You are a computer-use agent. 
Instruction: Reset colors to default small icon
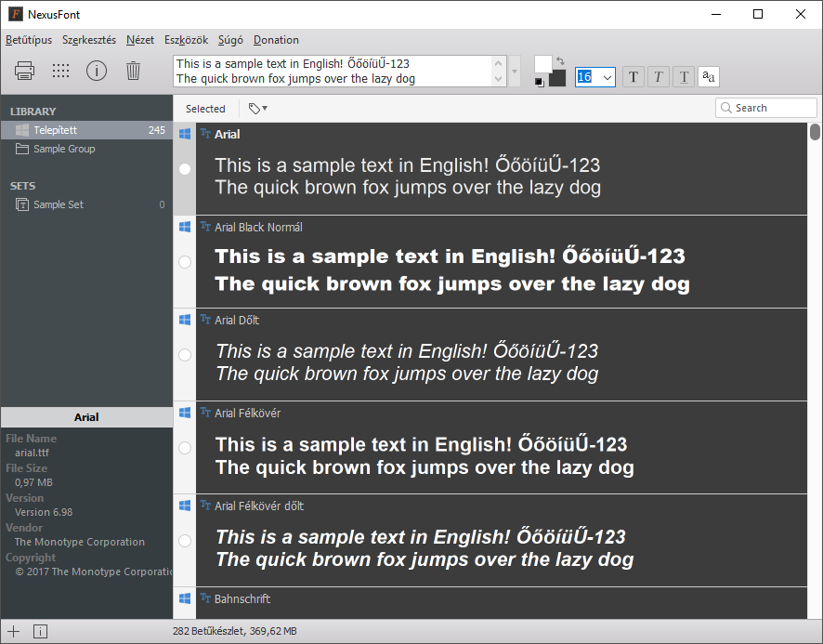pos(539,83)
